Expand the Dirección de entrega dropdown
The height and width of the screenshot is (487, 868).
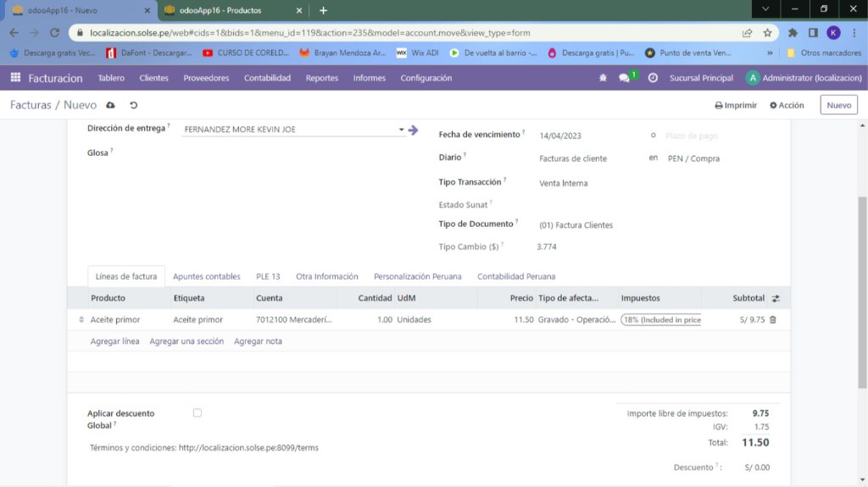coord(401,130)
